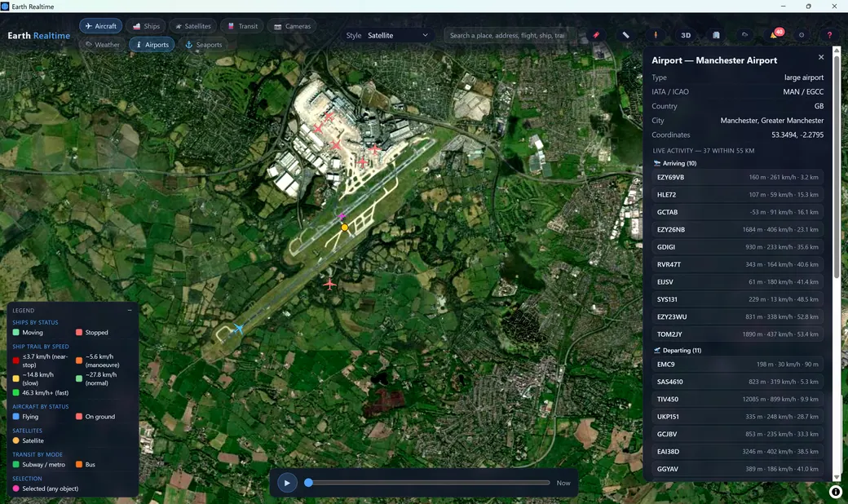Collapse the Departing (11) section
Screen dimensions: 848x504
click(x=682, y=351)
